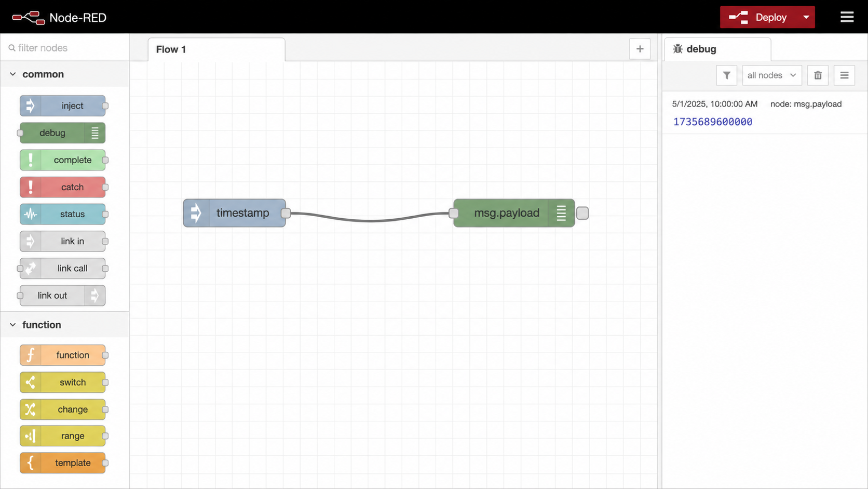Select the function node in palette
The width and height of the screenshot is (868, 489).
click(63, 355)
